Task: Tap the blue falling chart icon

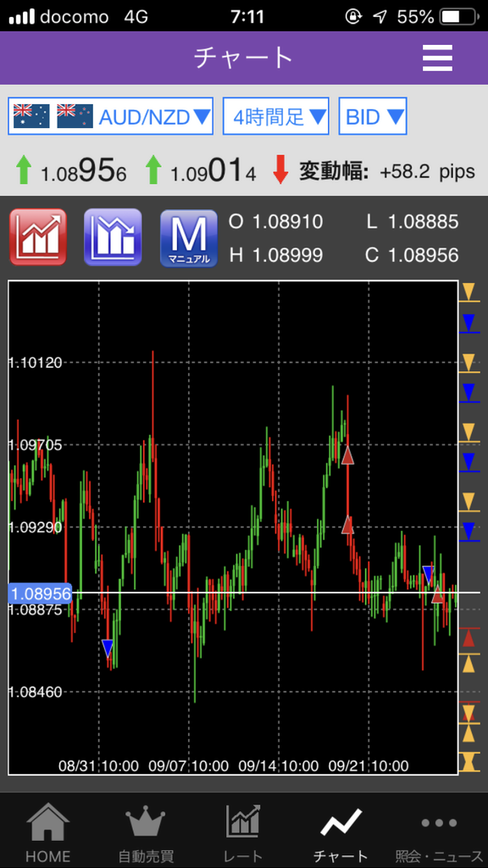Action: tap(113, 237)
